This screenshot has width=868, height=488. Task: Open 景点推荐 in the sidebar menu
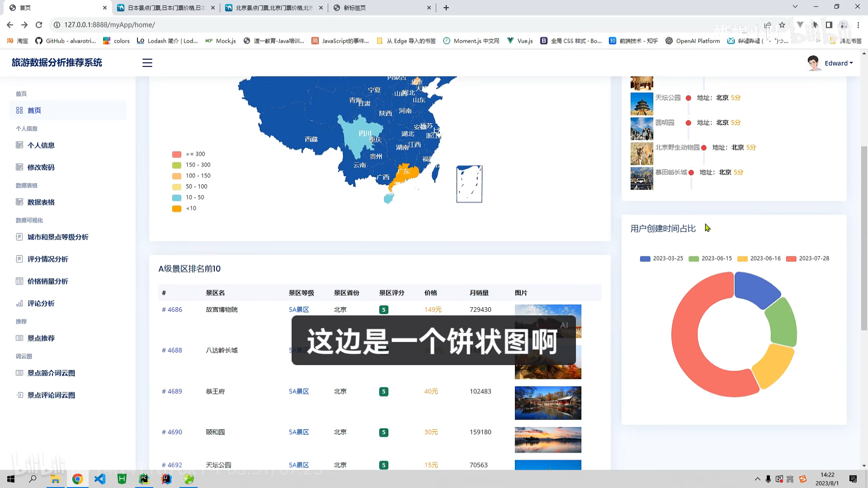[41, 338]
